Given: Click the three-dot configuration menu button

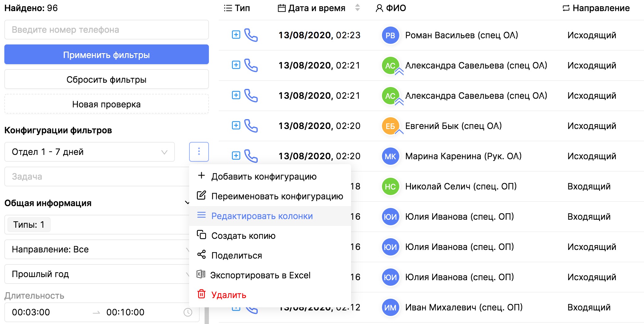Looking at the screenshot, I should tap(199, 152).
